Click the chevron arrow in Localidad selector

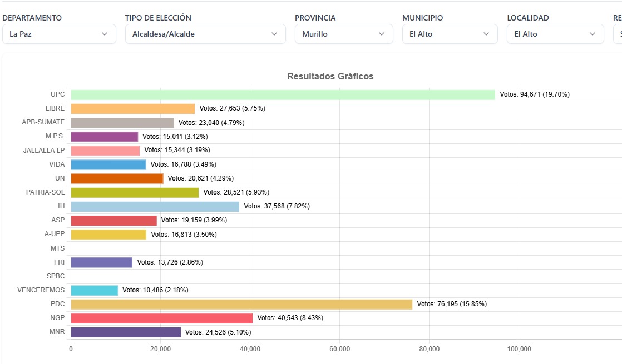coord(593,34)
